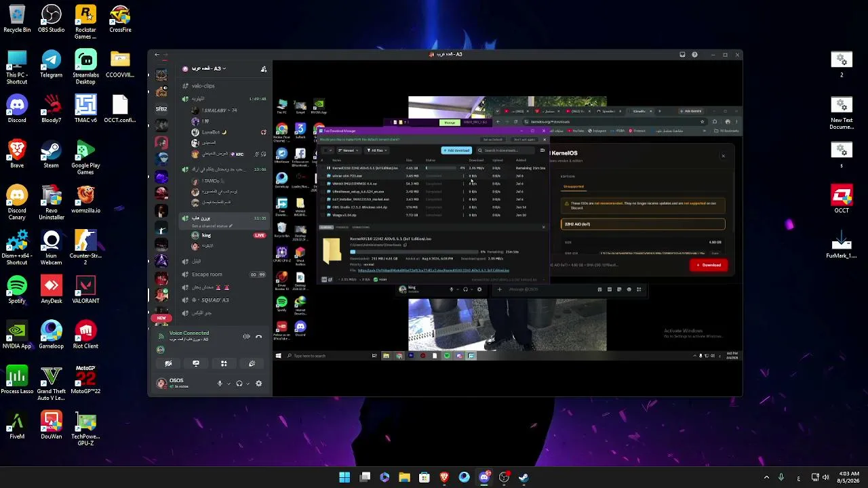Screen dimensions: 868x488
Task: Open File Explorer from the taskbar
Action: (x=404, y=477)
